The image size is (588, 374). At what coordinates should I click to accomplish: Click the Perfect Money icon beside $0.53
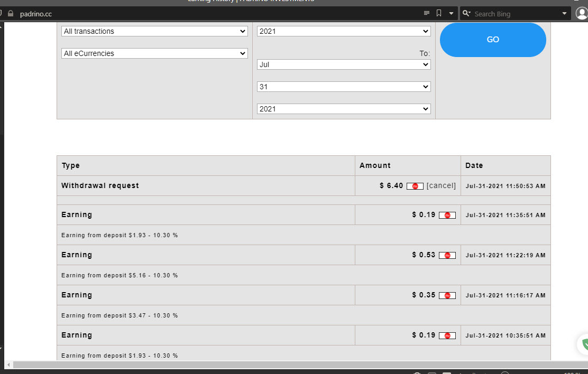[447, 255]
